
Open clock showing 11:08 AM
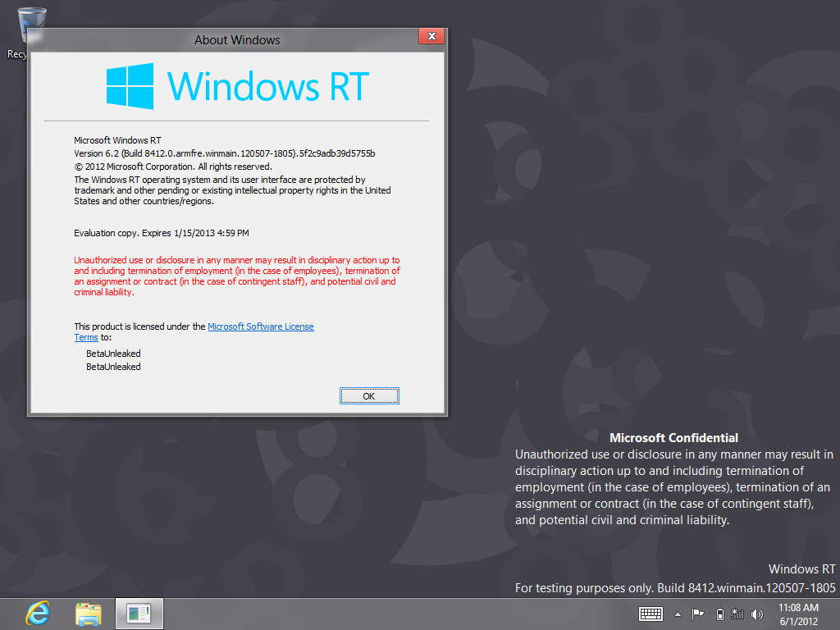click(x=798, y=614)
